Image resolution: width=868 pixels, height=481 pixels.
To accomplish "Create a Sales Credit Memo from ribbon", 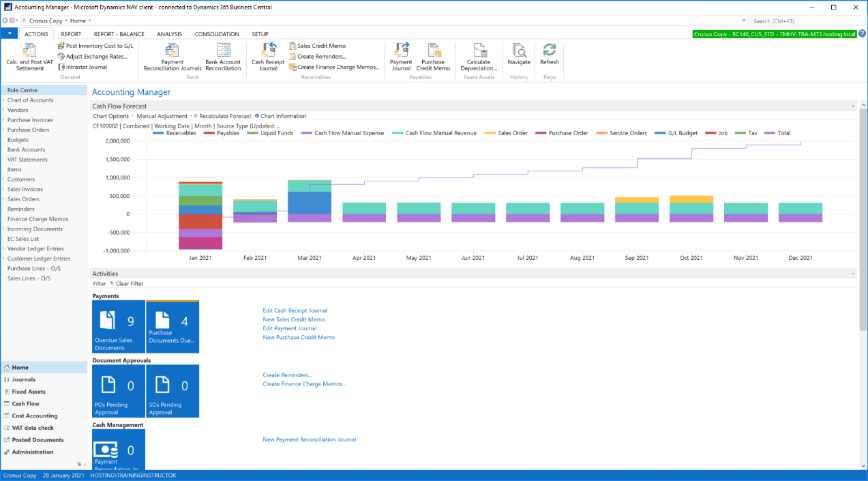I will [x=317, y=46].
